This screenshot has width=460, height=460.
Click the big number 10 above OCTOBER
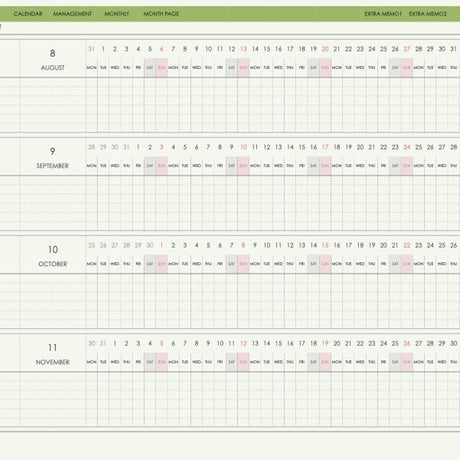[53, 250]
